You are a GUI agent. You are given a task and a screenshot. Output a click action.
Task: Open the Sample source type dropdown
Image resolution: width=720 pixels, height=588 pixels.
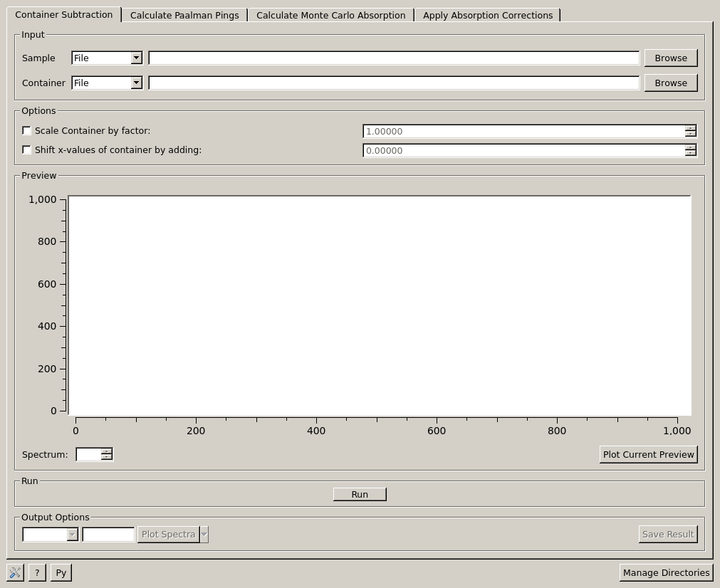pyautogui.click(x=107, y=58)
